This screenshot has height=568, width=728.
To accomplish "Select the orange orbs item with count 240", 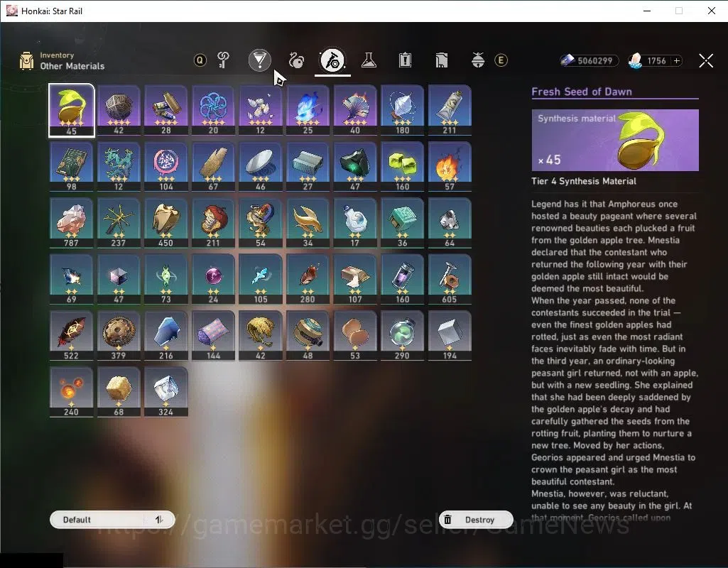I will [x=71, y=392].
